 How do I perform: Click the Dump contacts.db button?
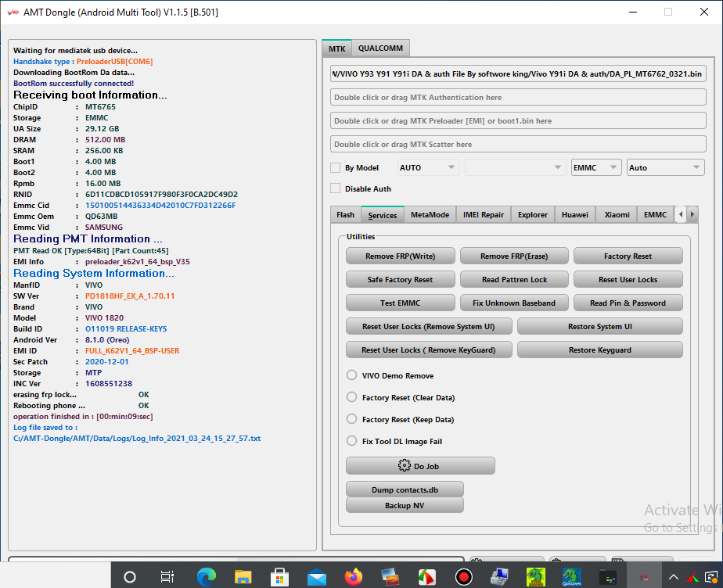point(405,489)
